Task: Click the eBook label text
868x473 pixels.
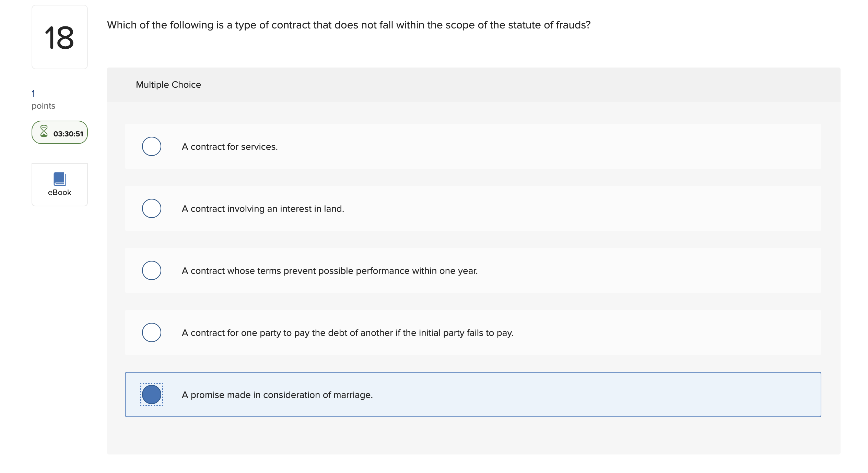Action: point(59,193)
